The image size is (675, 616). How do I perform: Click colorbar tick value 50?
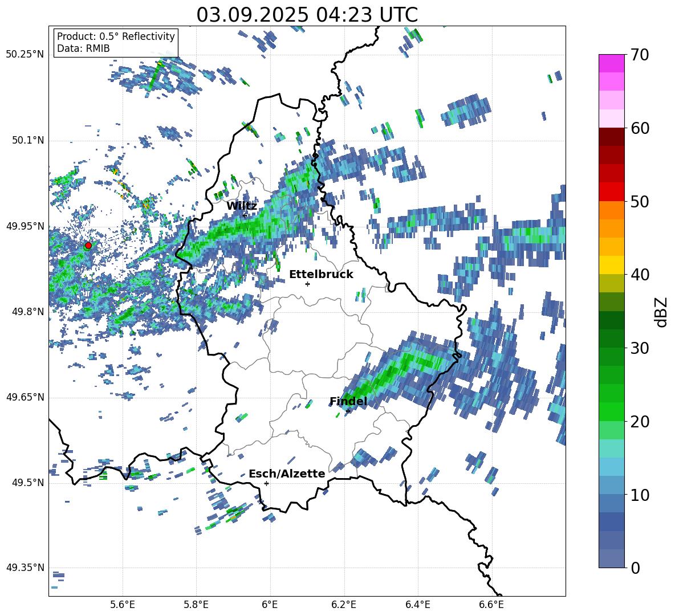point(639,202)
